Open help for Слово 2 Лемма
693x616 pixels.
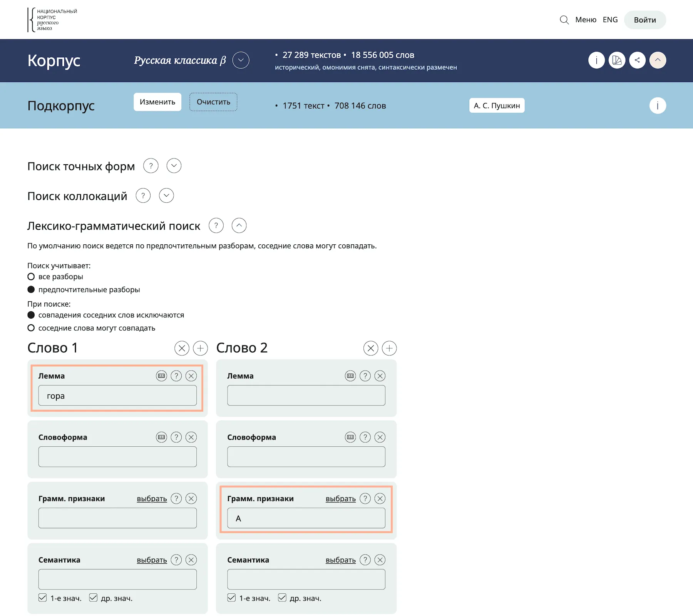tap(365, 376)
